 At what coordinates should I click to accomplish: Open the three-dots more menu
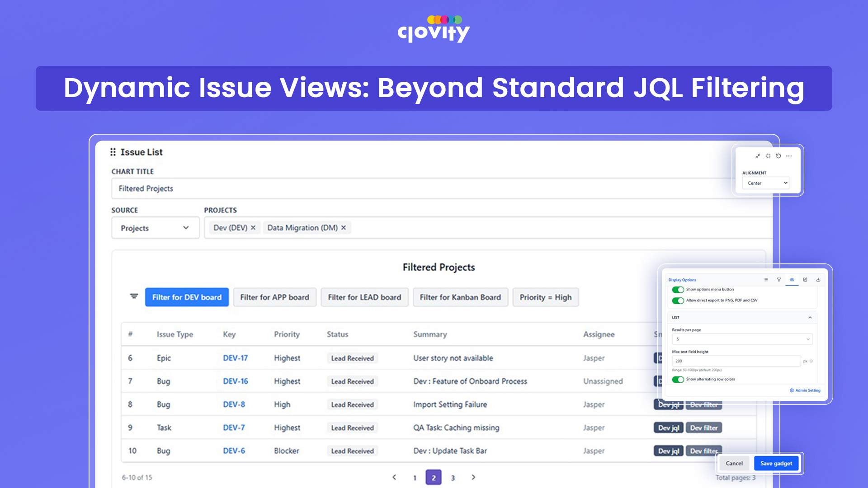click(x=789, y=156)
